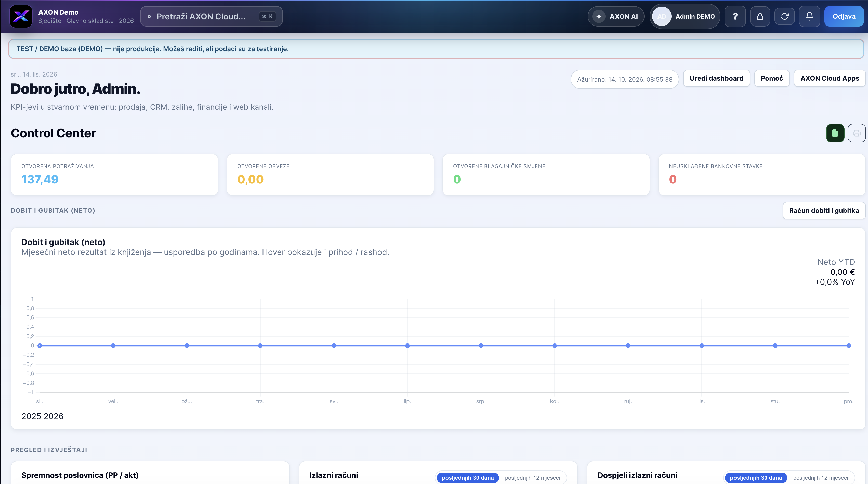
Task: Click the Sjedište · Glavno skladište · 2026 subtitle
Action: tap(86, 21)
